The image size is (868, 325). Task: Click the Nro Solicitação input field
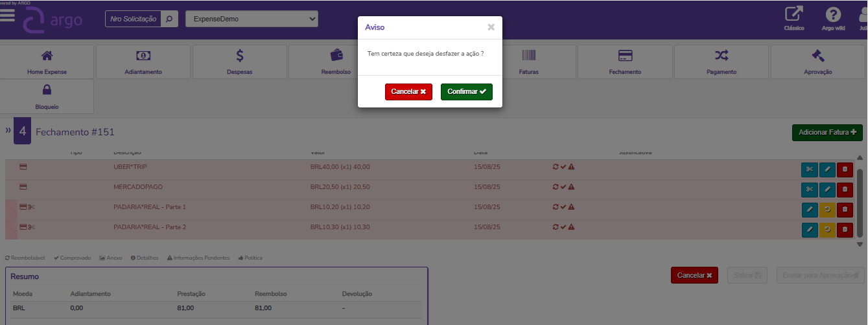[133, 19]
